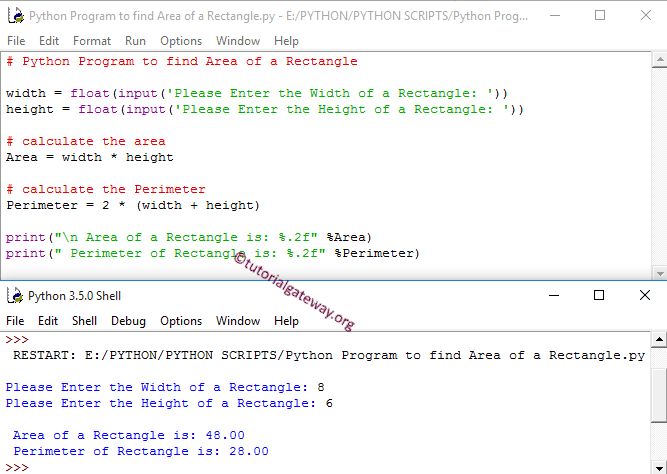Image resolution: width=667 pixels, height=474 pixels.
Task: Close the Rectangle.py editor window
Action: coord(646,15)
